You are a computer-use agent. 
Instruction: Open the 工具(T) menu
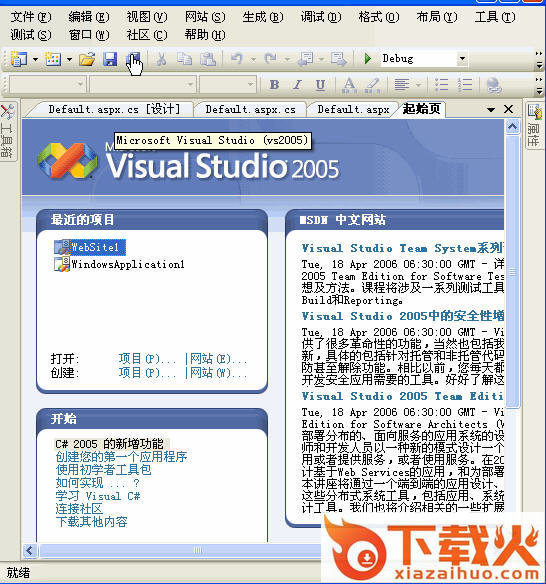coord(495,17)
